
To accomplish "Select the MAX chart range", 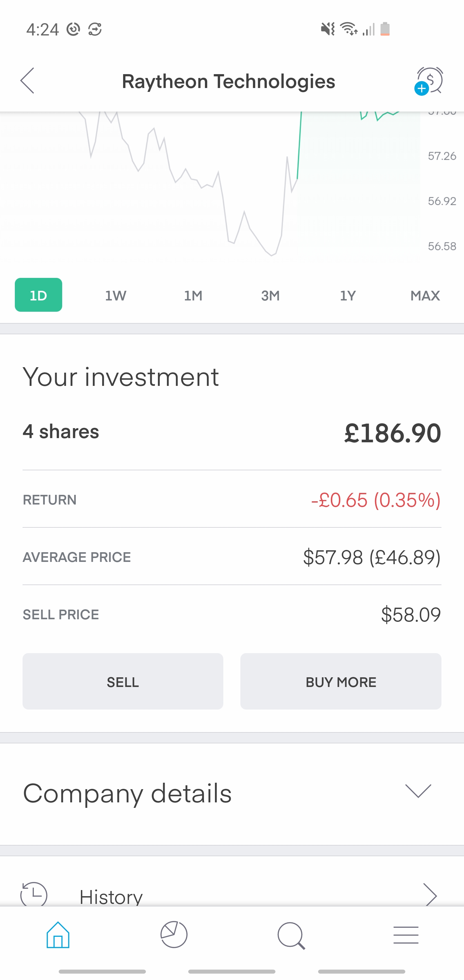I will click(x=425, y=296).
